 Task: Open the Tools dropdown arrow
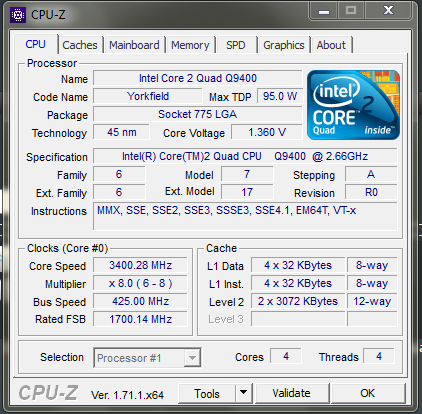pos(244,394)
